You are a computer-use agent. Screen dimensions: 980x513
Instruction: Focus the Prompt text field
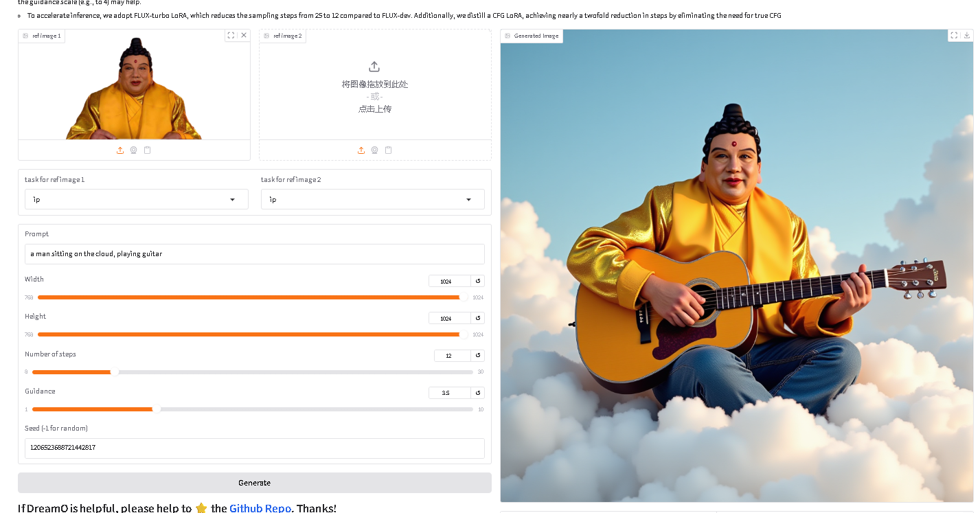tap(255, 254)
